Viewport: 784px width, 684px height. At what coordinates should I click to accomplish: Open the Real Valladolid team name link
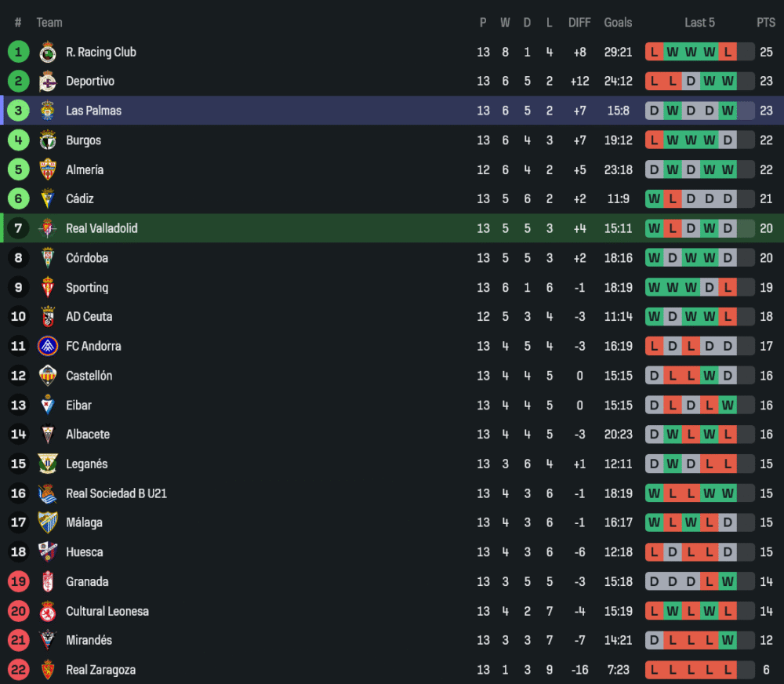click(101, 228)
